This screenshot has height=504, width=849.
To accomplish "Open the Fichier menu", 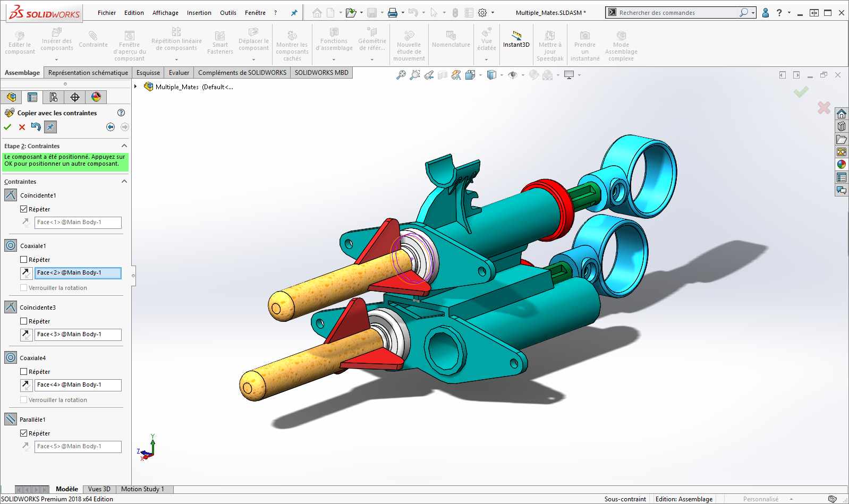I will pos(107,13).
